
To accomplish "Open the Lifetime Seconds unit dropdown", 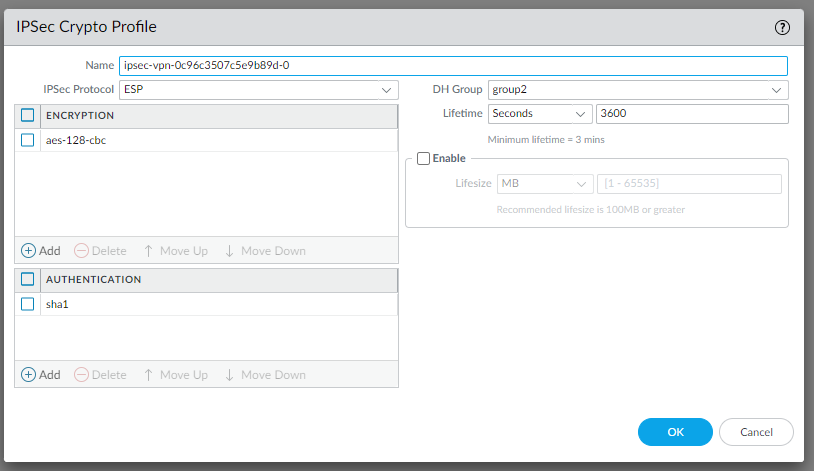I will coord(539,114).
